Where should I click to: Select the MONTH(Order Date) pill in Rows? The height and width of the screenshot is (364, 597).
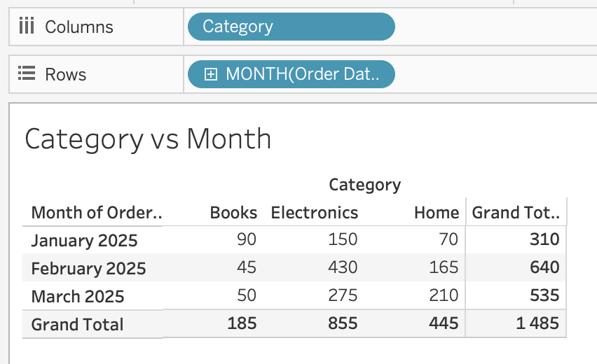[x=301, y=74]
